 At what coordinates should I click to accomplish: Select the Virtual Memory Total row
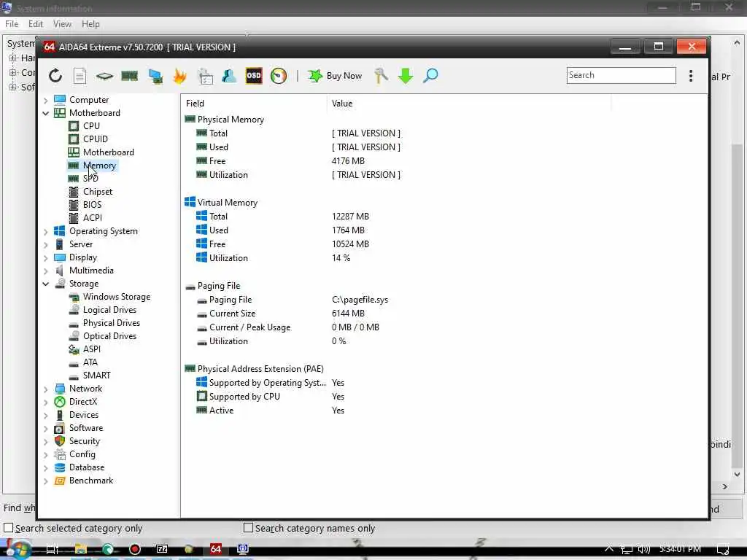click(x=398, y=216)
